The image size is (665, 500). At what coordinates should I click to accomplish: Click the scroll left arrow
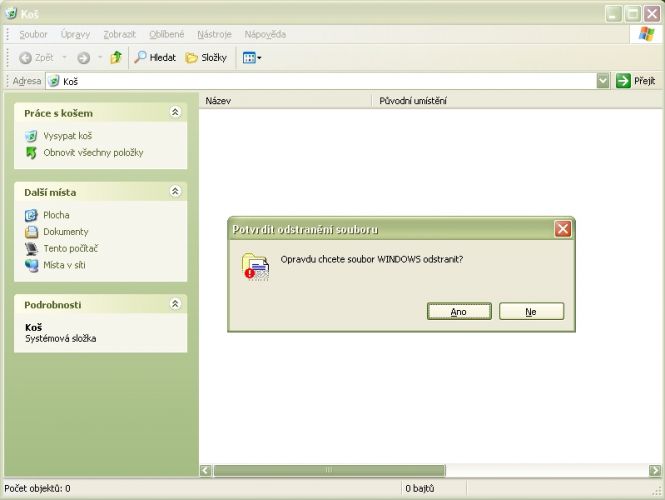[x=206, y=470]
